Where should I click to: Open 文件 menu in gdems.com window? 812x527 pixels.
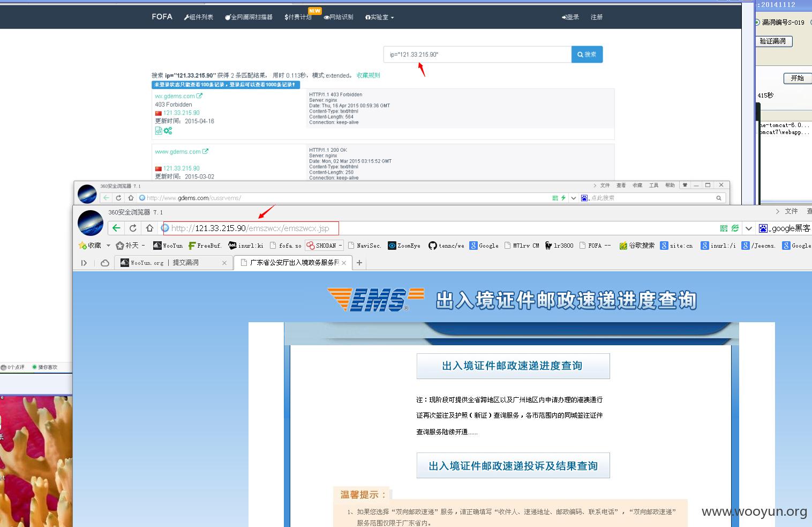(x=605, y=185)
